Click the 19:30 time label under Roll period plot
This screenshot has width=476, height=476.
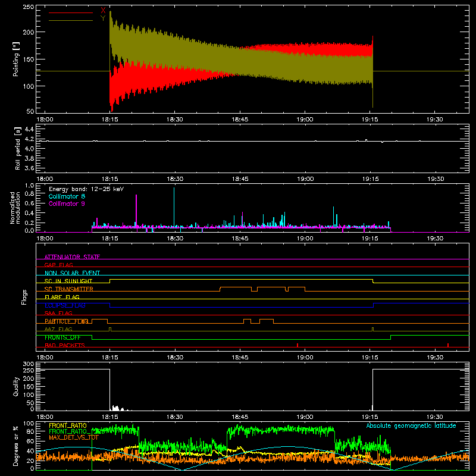pos(436,179)
